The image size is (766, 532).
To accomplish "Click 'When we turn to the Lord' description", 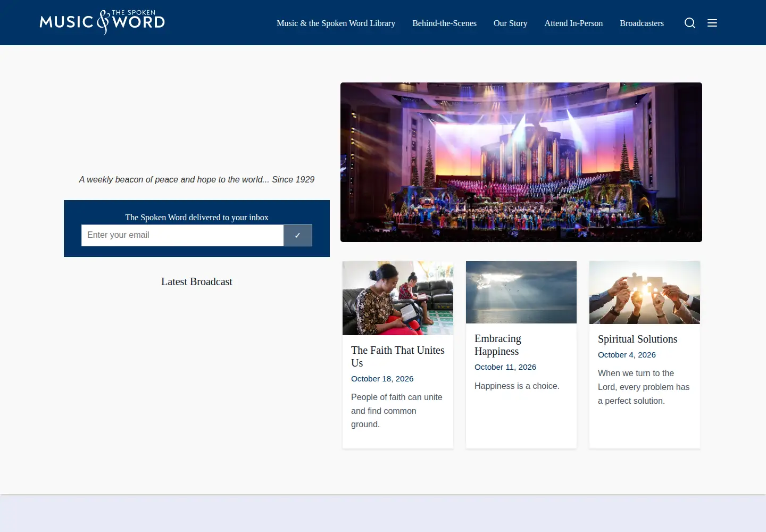I will click(x=644, y=387).
